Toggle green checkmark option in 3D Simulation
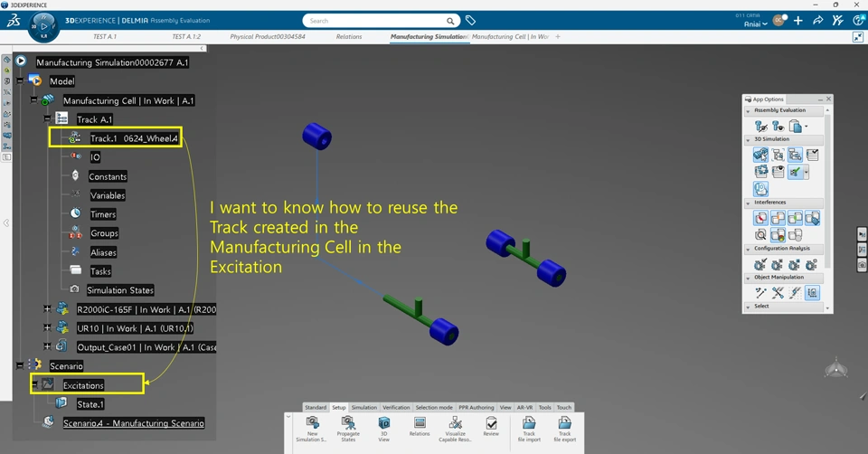868x454 pixels. pos(795,172)
